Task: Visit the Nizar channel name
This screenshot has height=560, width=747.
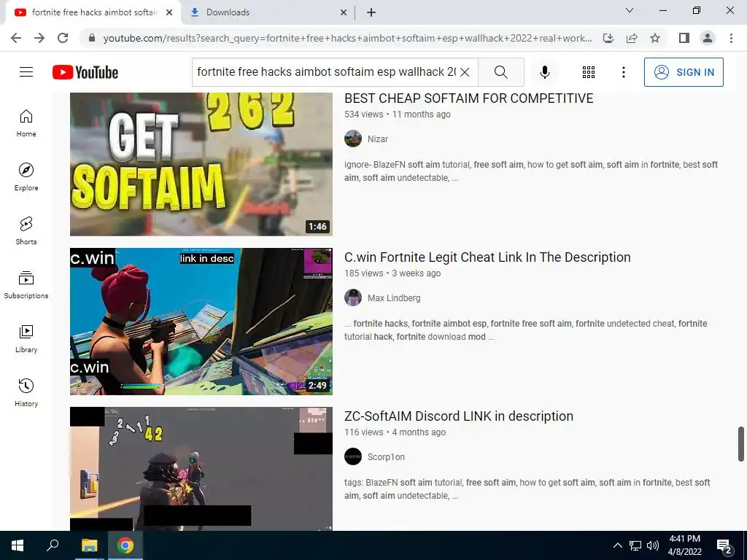Action: pos(378,139)
